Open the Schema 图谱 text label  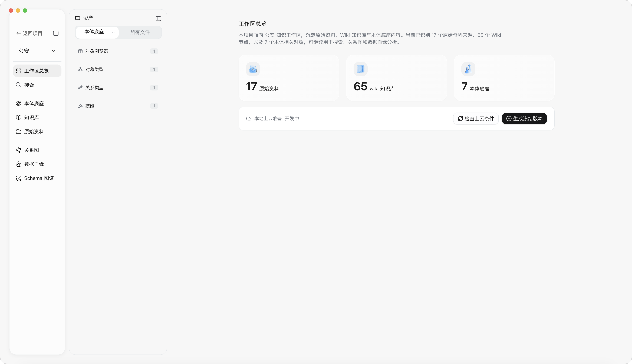pos(39,178)
